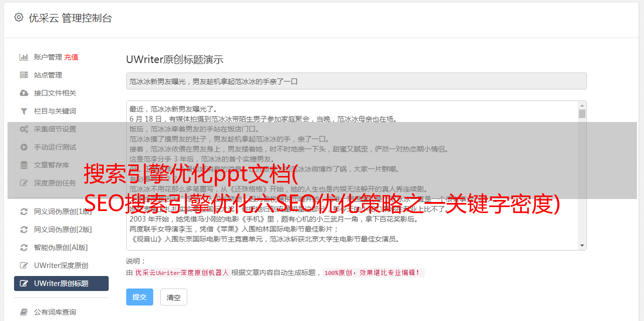Open 账户管理 bar chart icon
Viewport: 644px width, 321px height.
[24, 57]
